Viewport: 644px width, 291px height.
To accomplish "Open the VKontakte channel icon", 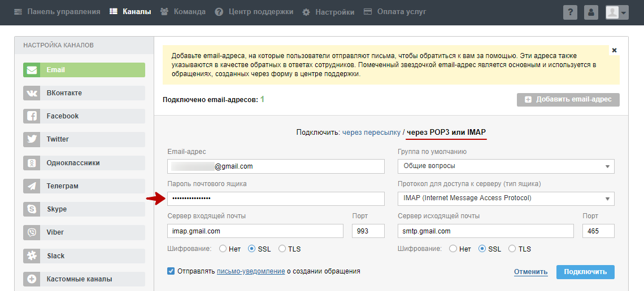I will pos(32,93).
